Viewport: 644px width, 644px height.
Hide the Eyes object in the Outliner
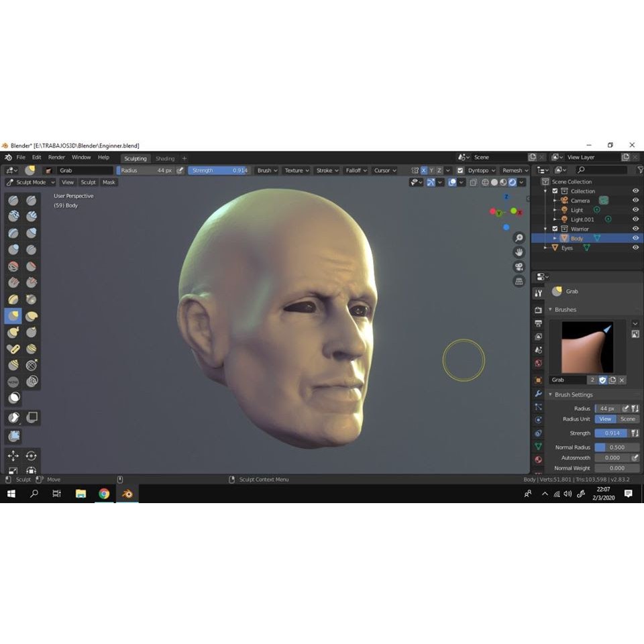point(635,248)
